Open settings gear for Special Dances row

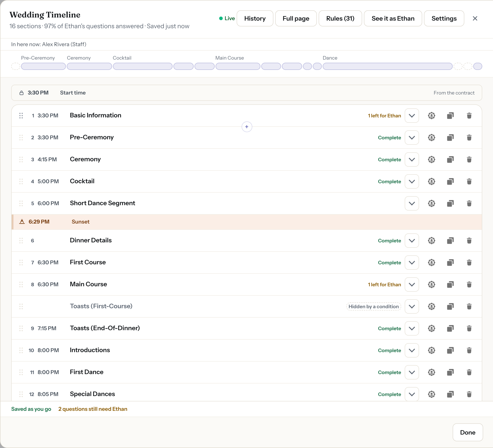point(431,394)
